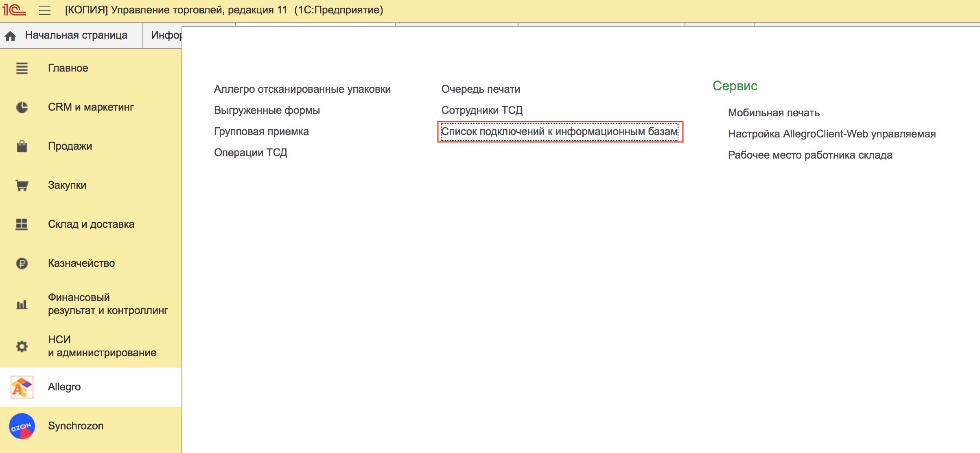Open the Продажи section

pos(91,146)
